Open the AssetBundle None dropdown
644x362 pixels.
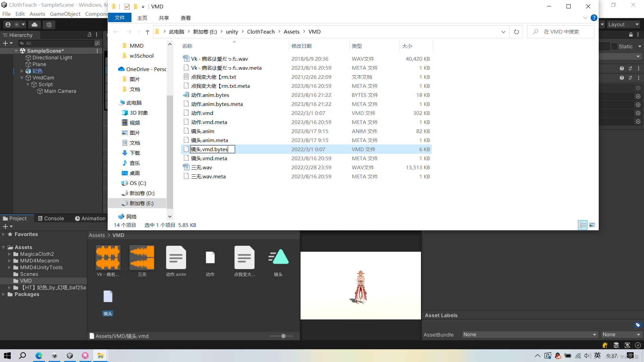530,335
